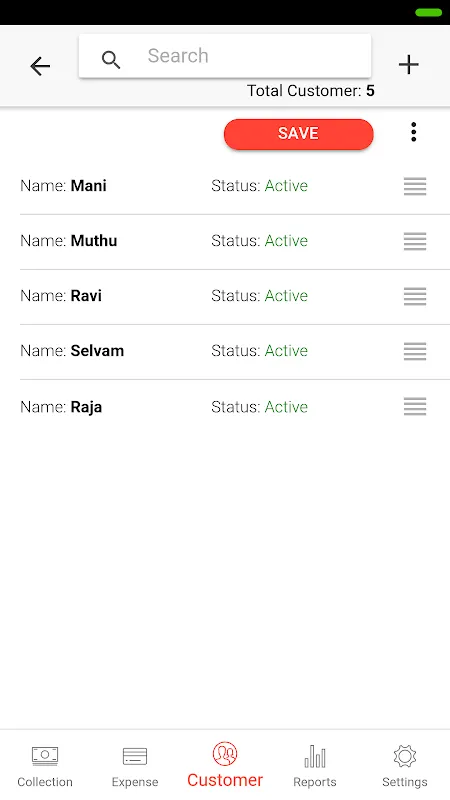
Task: Focus the Search input field
Action: [x=225, y=56]
